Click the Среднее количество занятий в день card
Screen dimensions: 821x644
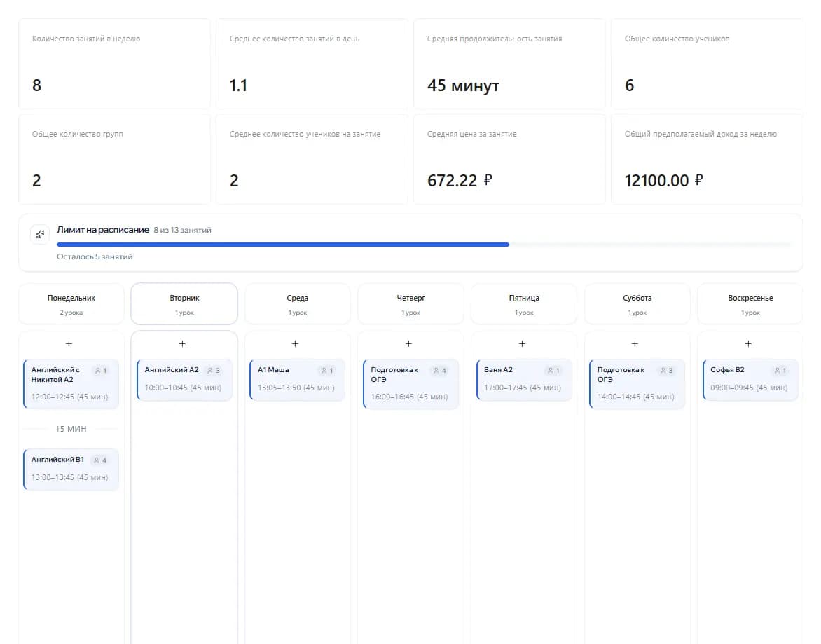coord(312,64)
